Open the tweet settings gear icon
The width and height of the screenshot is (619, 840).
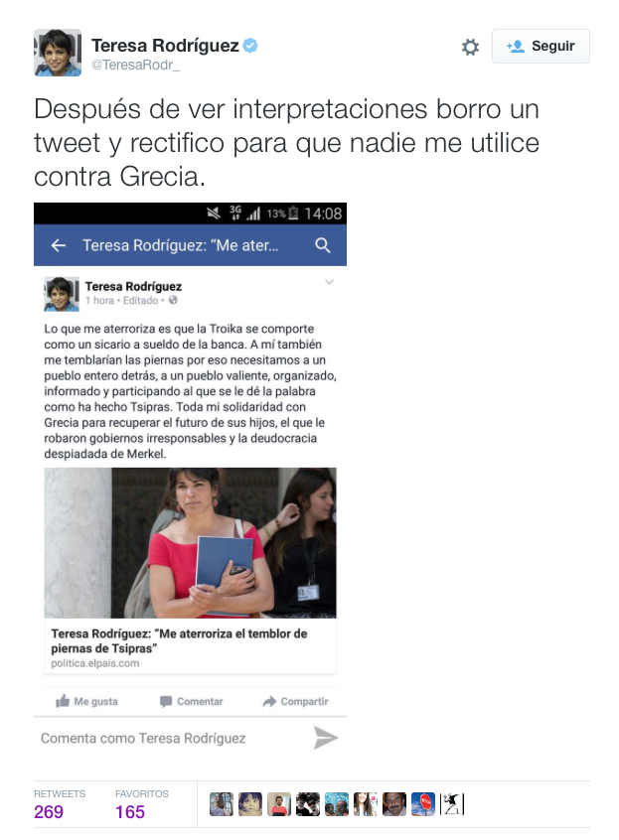pos(470,47)
